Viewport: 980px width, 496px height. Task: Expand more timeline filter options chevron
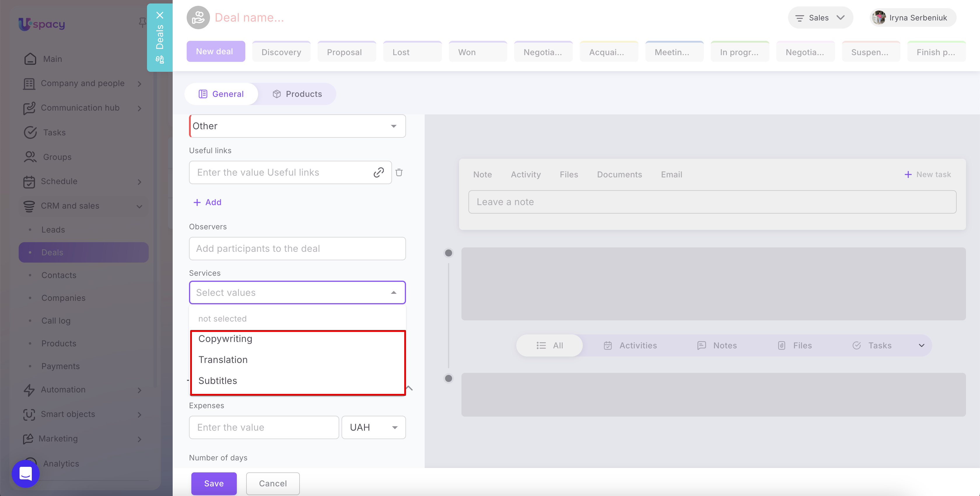click(921, 346)
